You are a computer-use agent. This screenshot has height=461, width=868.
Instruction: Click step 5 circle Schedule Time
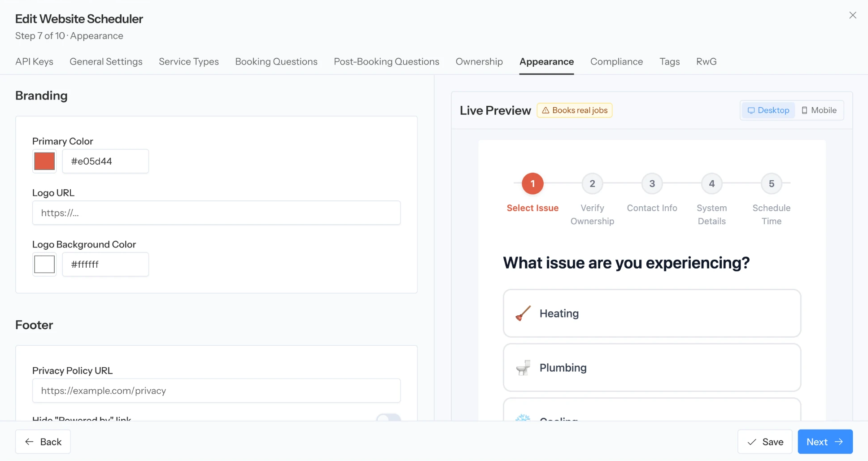[x=771, y=183]
